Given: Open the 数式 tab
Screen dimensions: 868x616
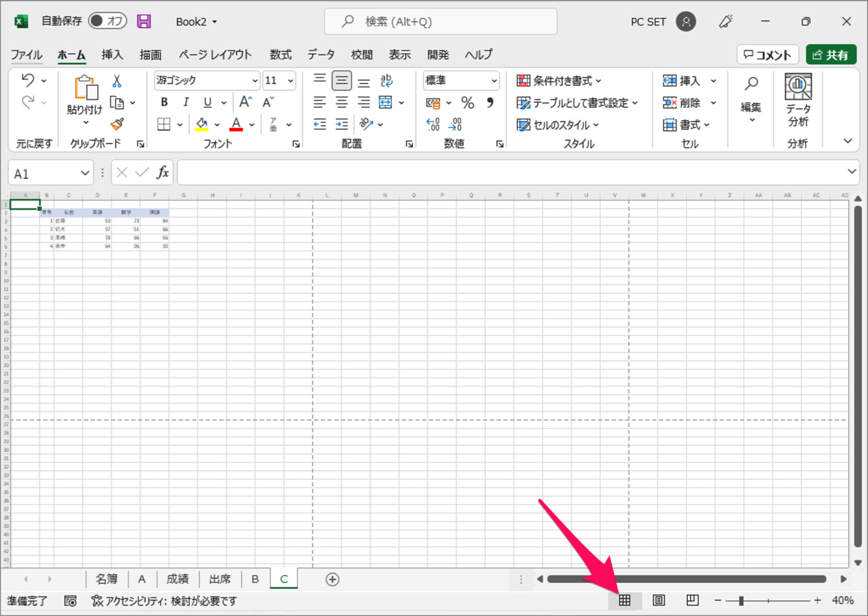Looking at the screenshot, I should 280,55.
